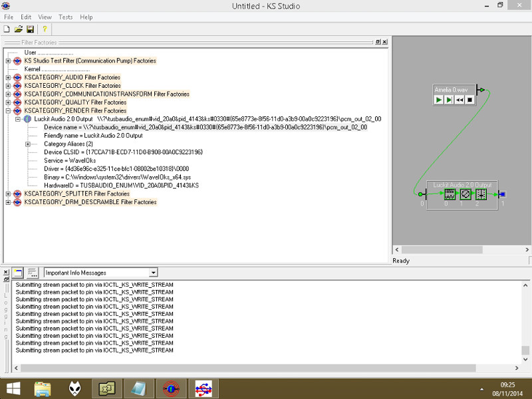Click the KSCATEGORY_AUDIO category icon
The height and width of the screenshot is (399, 532).
pos(17,77)
